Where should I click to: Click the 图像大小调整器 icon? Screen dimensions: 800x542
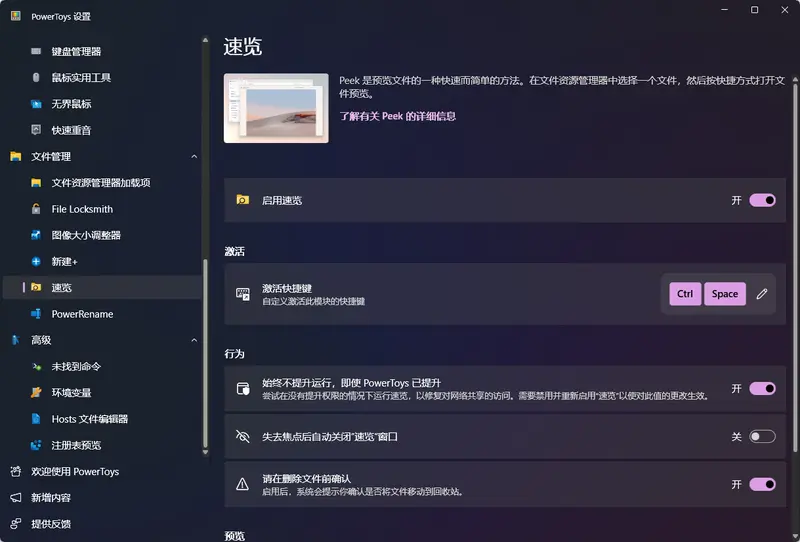(36, 235)
